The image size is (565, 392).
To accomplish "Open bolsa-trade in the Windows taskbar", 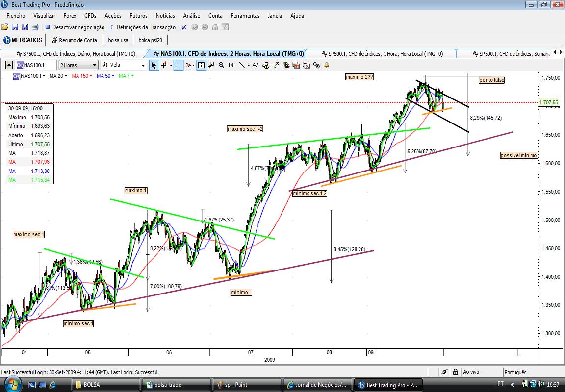I will [176, 385].
